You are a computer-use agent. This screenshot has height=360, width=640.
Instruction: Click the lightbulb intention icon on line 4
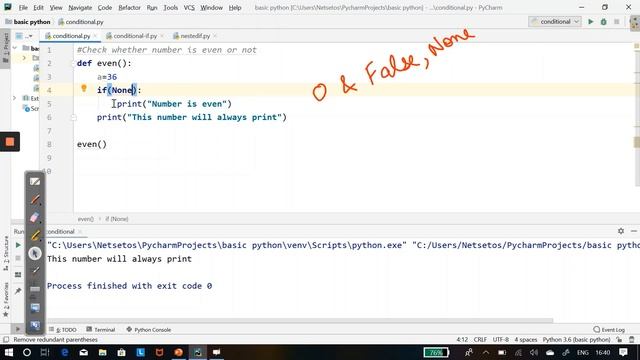point(84,88)
